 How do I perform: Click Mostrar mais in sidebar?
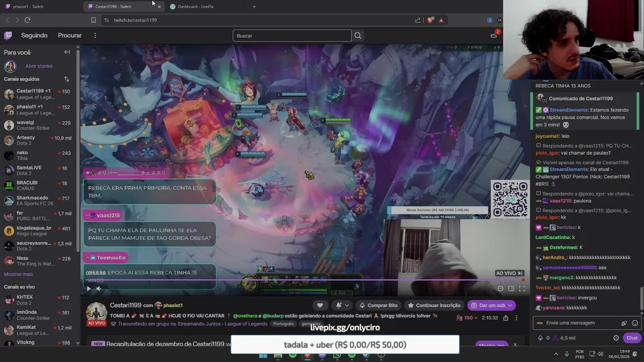coord(18,274)
